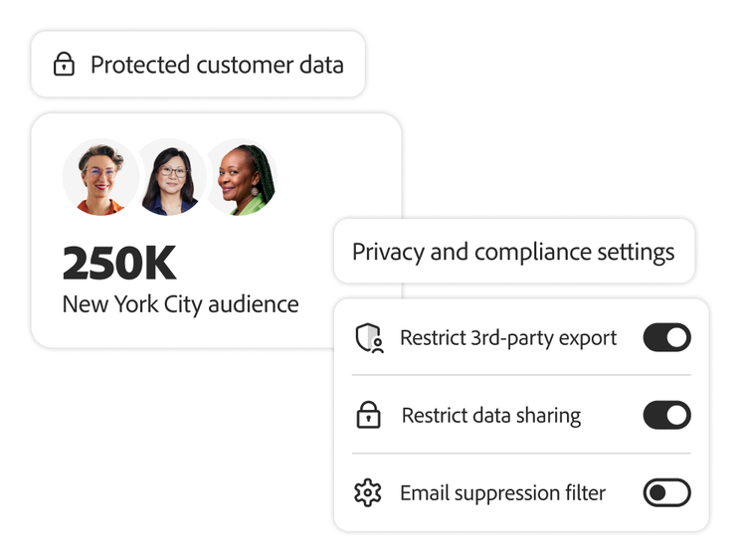This screenshot has width=746, height=560.
Task: Click the word Privacy in settings title
Action: point(388,252)
